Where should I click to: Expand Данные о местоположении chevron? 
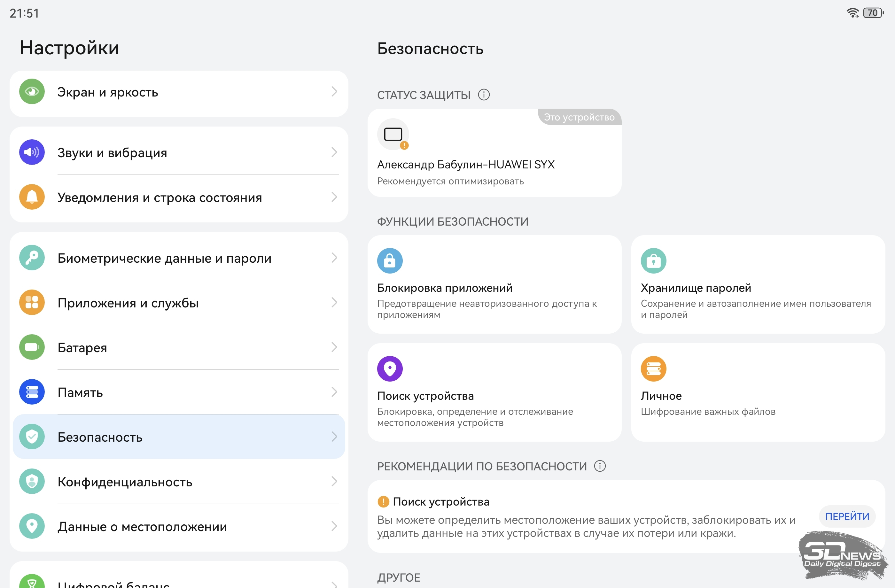point(334,526)
